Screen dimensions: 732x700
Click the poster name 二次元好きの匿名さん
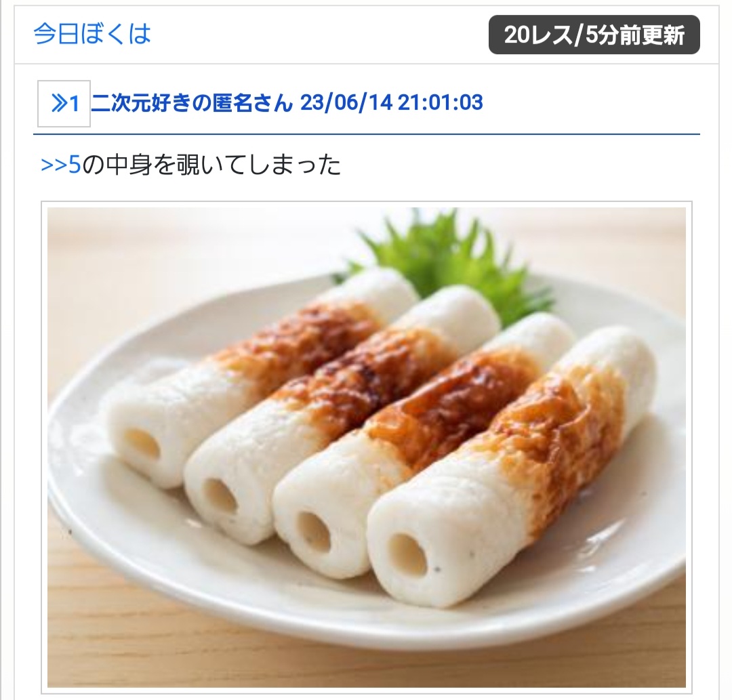tap(192, 103)
